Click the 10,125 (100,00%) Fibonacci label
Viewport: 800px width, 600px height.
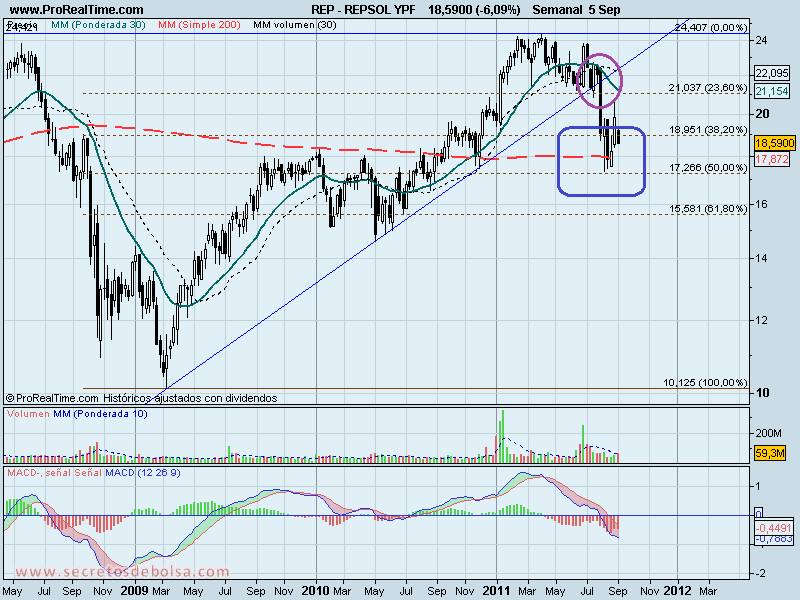click(x=705, y=382)
